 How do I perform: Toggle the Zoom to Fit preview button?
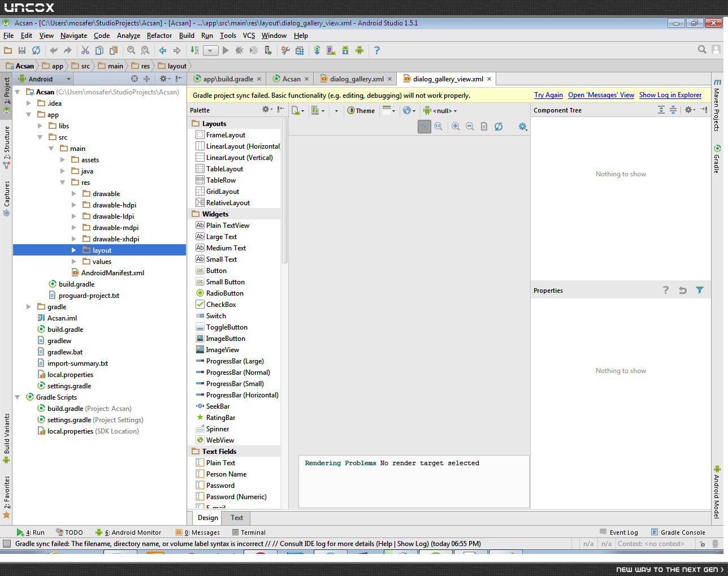424,127
